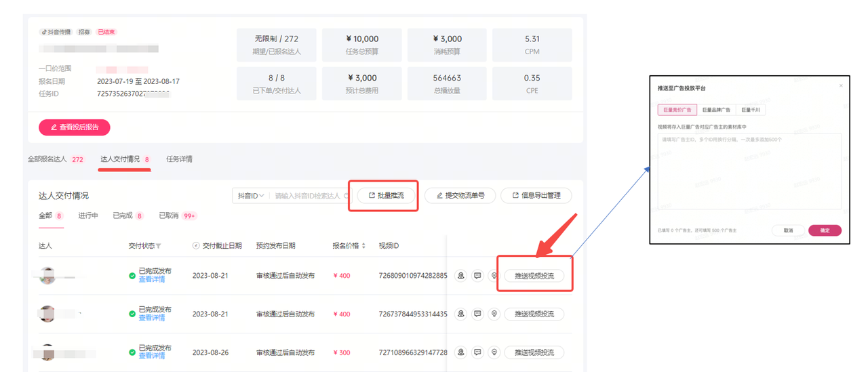Sort by 报名价格 using sort arrows
868x372 pixels.
[x=363, y=246]
